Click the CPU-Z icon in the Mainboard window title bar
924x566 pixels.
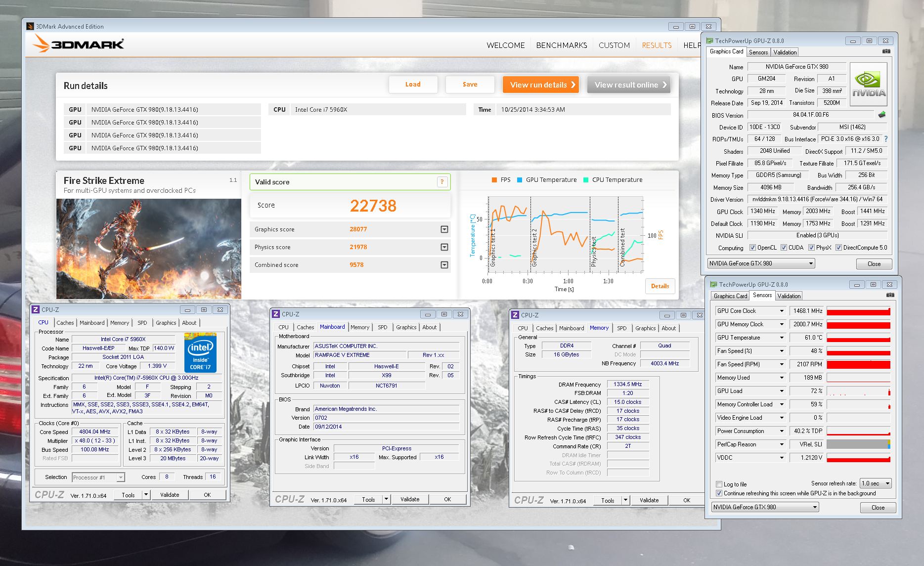276,314
